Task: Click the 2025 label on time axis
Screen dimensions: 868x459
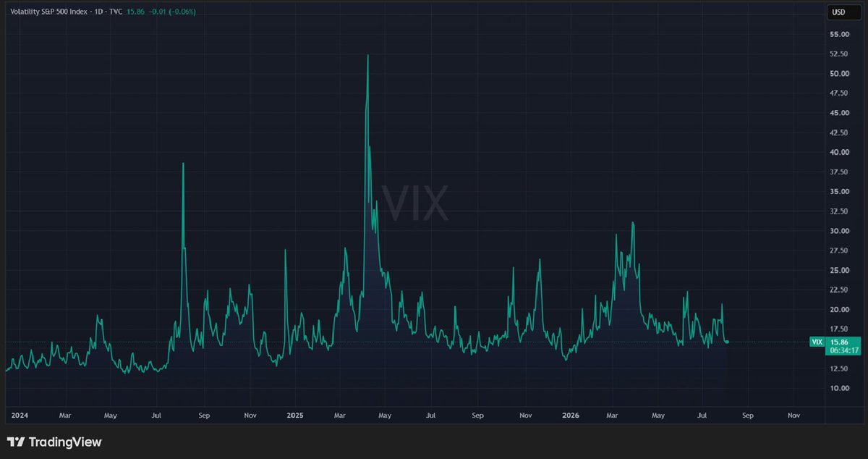Action: [294, 416]
